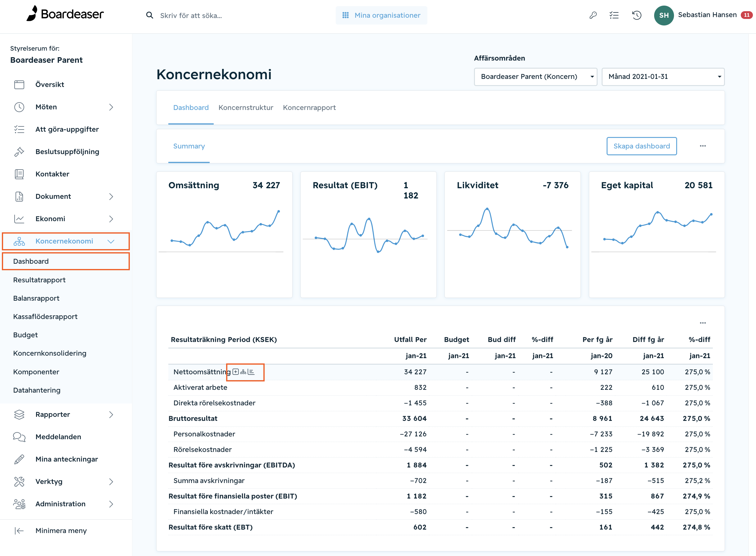Viewport: 756px width, 556px height.
Task: Open table options three-dot menu
Action: pos(703,323)
